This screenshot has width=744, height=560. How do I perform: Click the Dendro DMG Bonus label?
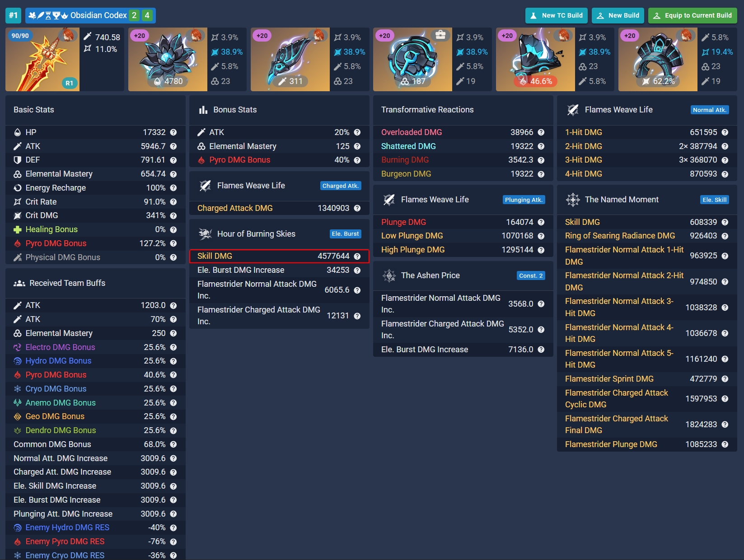[61, 430]
